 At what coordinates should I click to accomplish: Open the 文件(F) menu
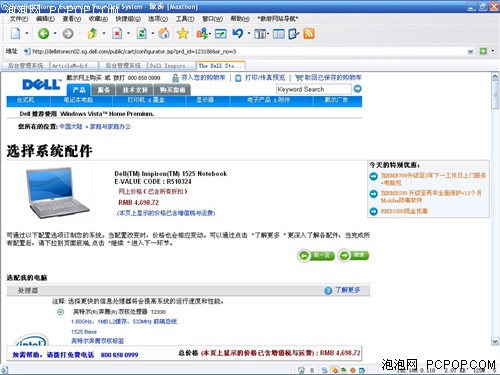19,19
